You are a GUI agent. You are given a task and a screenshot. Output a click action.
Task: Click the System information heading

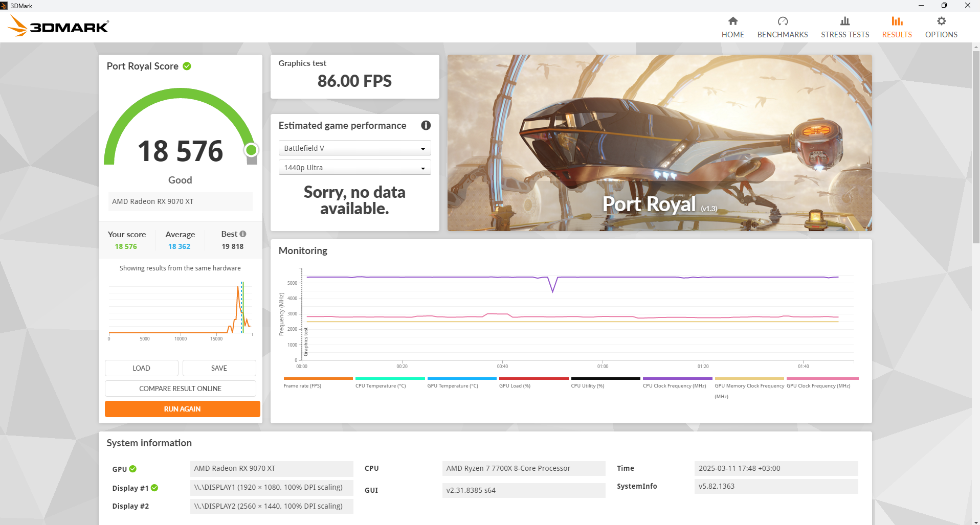click(x=149, y=443)
